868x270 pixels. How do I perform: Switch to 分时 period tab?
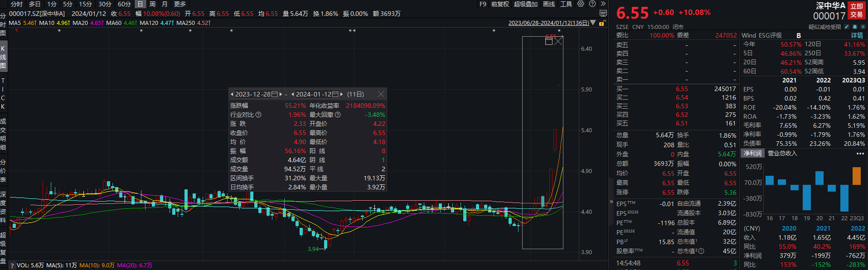[17, 4]
